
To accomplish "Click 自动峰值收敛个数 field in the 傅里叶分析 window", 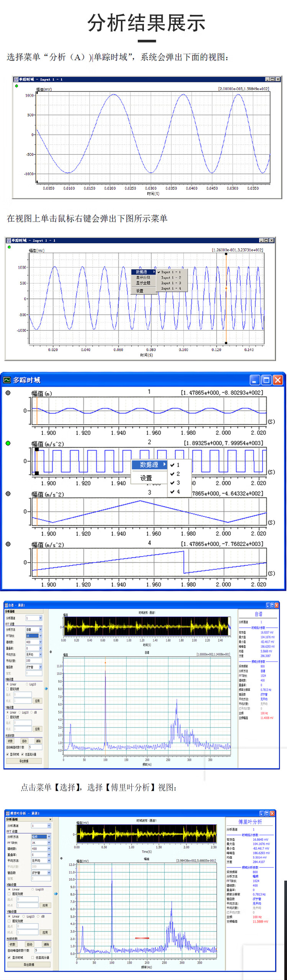I will click(x=43, y=950).
